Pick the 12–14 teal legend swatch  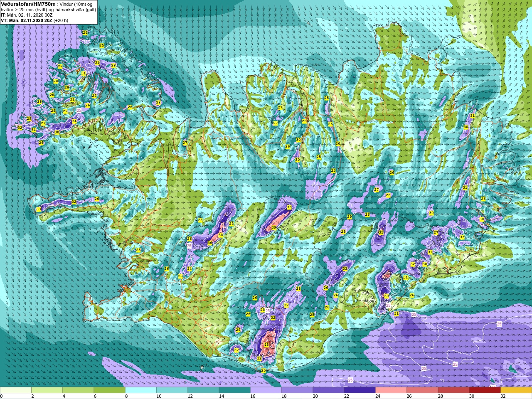click(x=203, y=390)
